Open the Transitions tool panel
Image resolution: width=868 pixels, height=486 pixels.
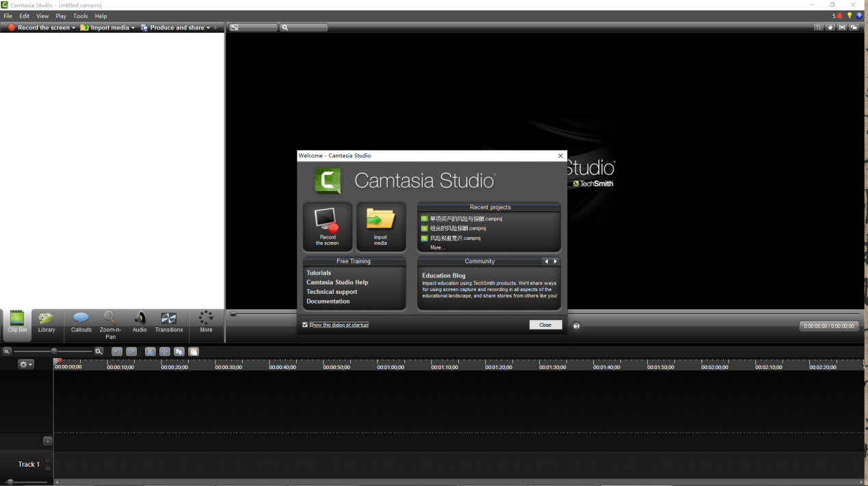pos(169,322)
